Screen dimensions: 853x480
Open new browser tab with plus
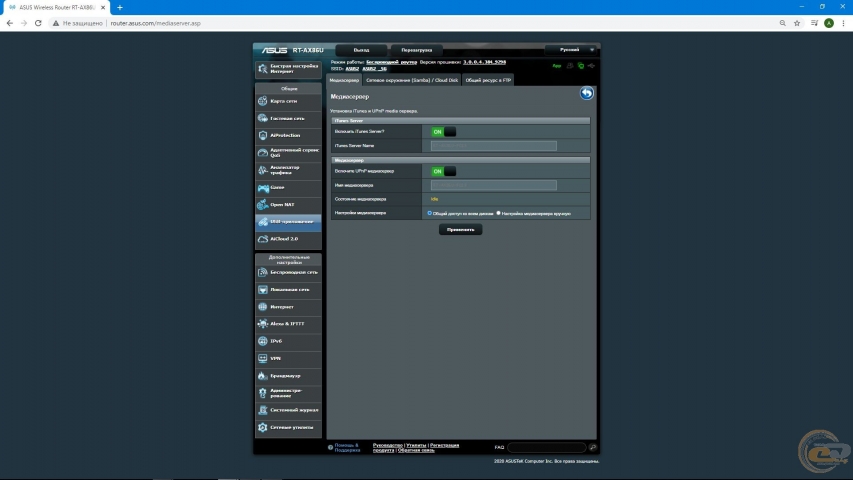point(120,8)
